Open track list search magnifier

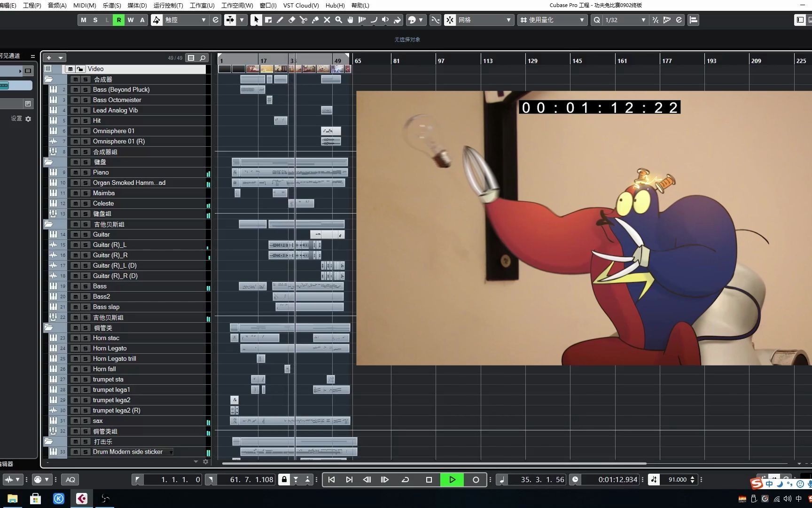(203, 58)
